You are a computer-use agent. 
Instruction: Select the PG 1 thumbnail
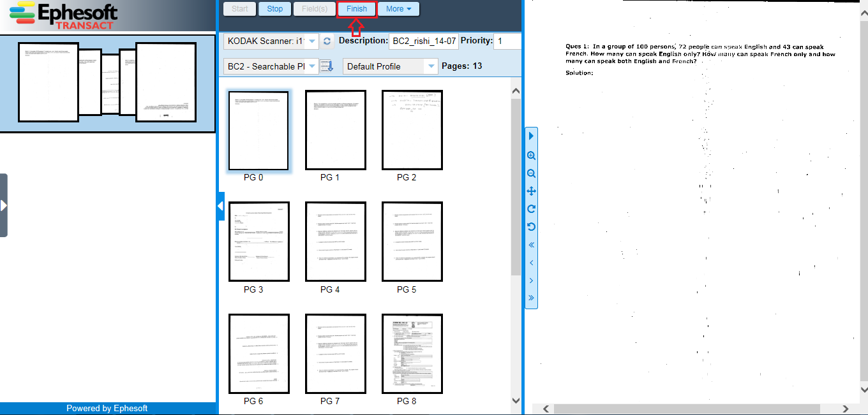tap(336, 130)
